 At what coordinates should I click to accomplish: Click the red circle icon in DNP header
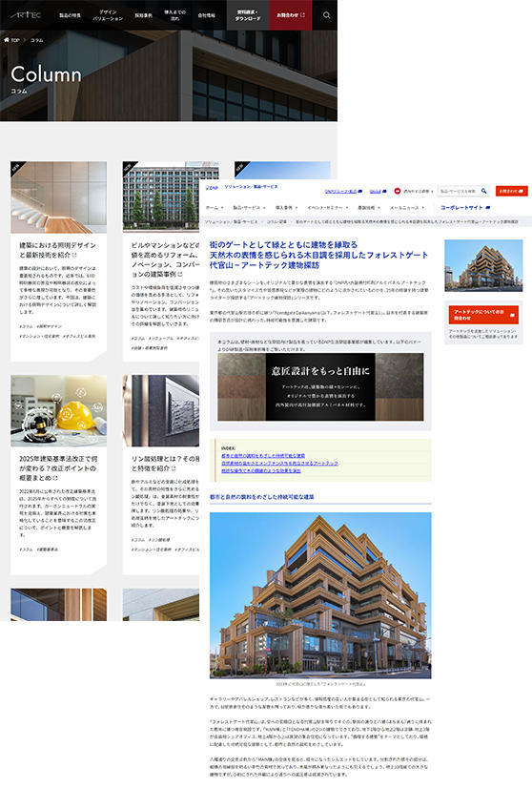398,191
